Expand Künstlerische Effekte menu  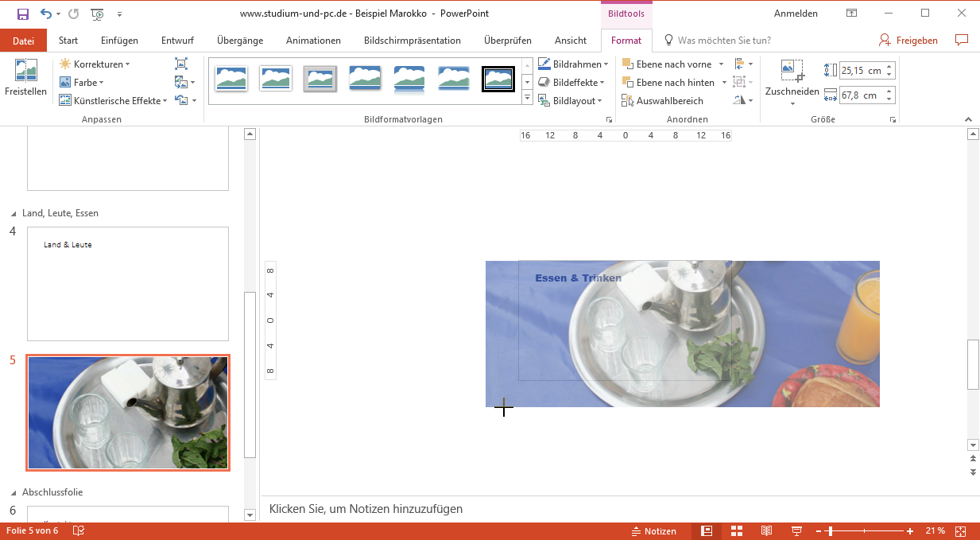click(113, 101)
